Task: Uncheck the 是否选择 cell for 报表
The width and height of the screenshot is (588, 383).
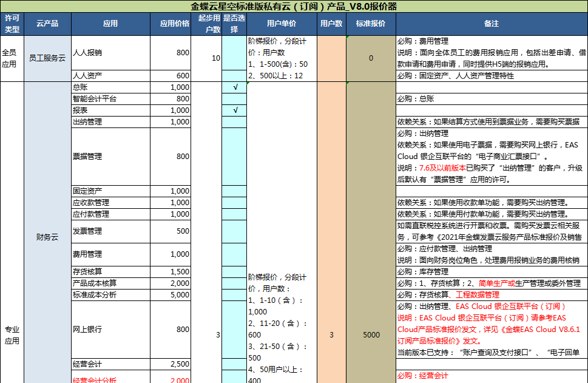Action: (234, 110)
